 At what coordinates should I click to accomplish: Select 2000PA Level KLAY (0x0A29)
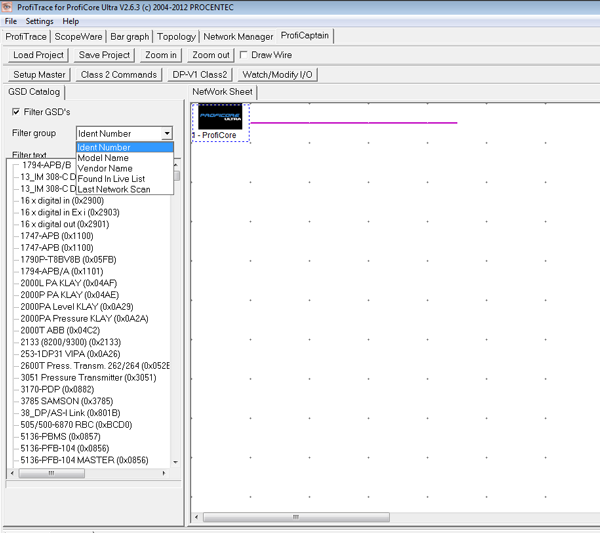click(77, 307)
